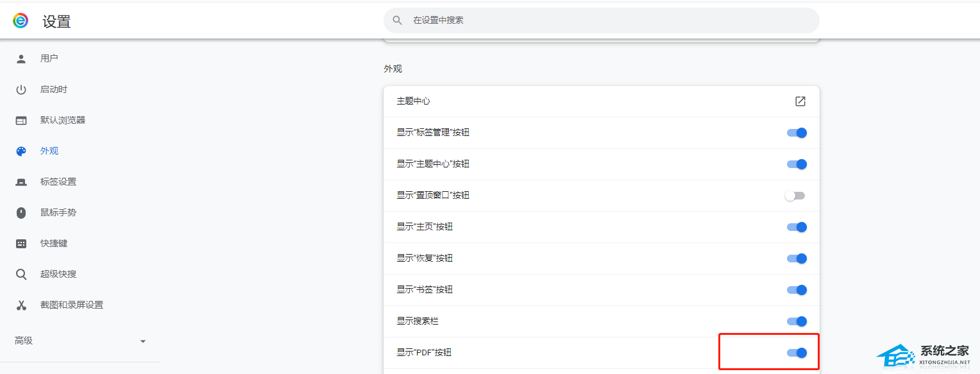The width and height of the screenshot is (980, 374).
Task: Click the browser logo beside 设置
Action: 21,21
